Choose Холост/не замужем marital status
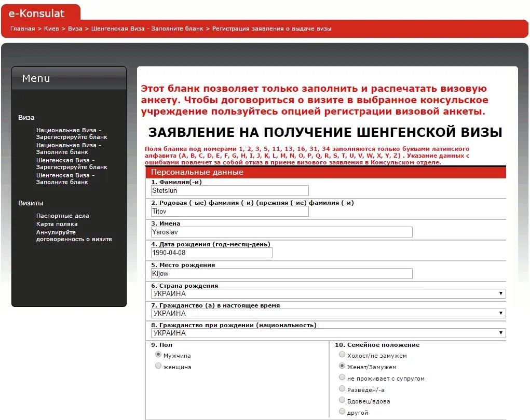 point(342,355)
